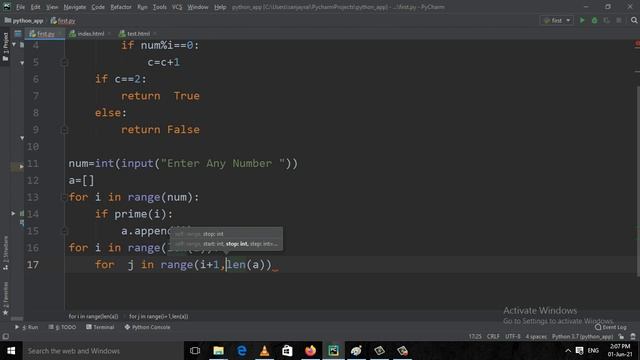Image resolution: width=640 pixels, height=360 pixels.
Task: Click the red error indicator at editor top-right
Action: [637, 44]
